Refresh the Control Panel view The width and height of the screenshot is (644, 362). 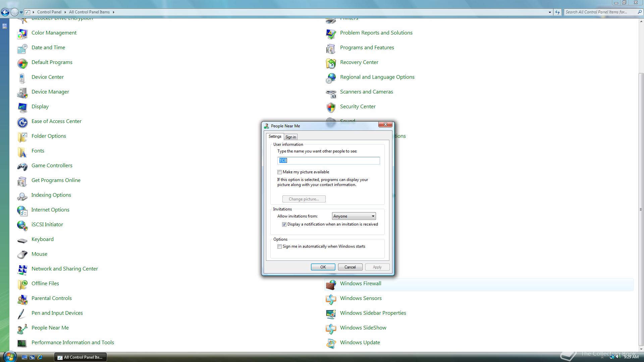point(557,12)
